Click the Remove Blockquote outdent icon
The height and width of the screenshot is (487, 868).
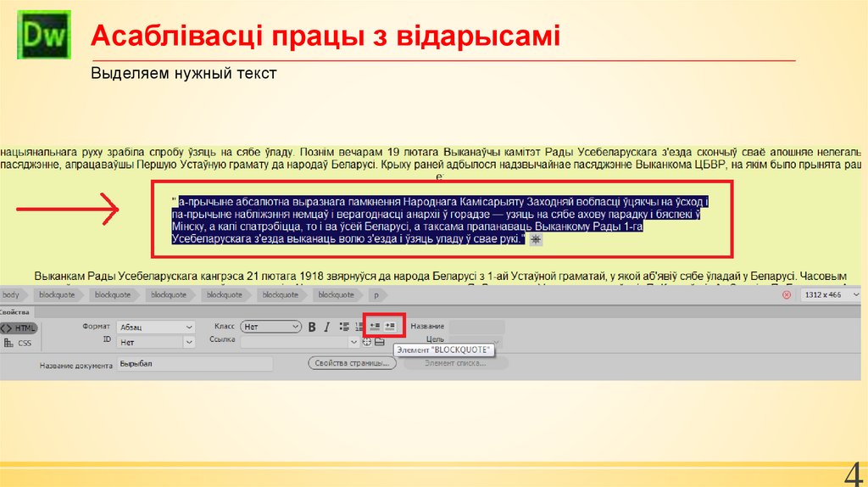coord(375,327)
